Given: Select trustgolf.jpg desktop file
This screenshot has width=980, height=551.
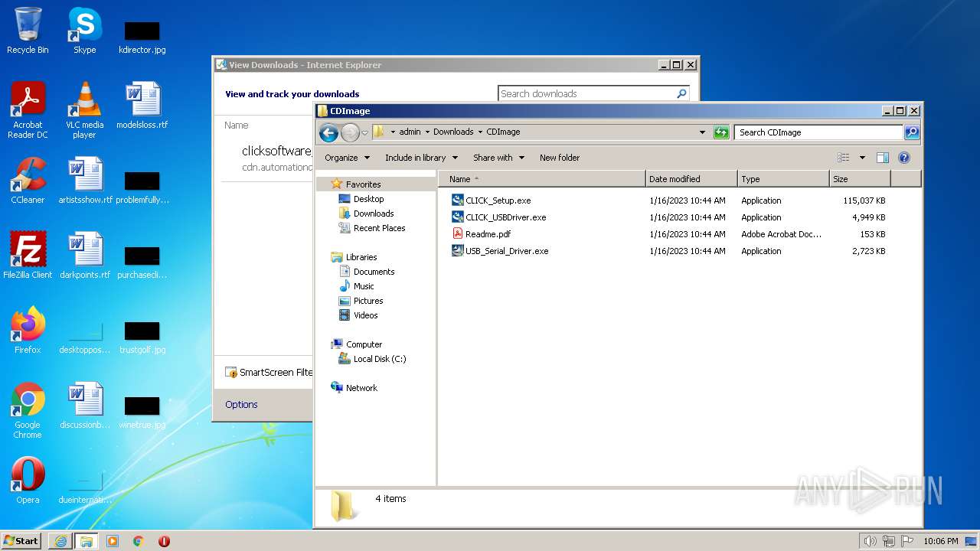Looking at the screenshot, I should [142, 338].
